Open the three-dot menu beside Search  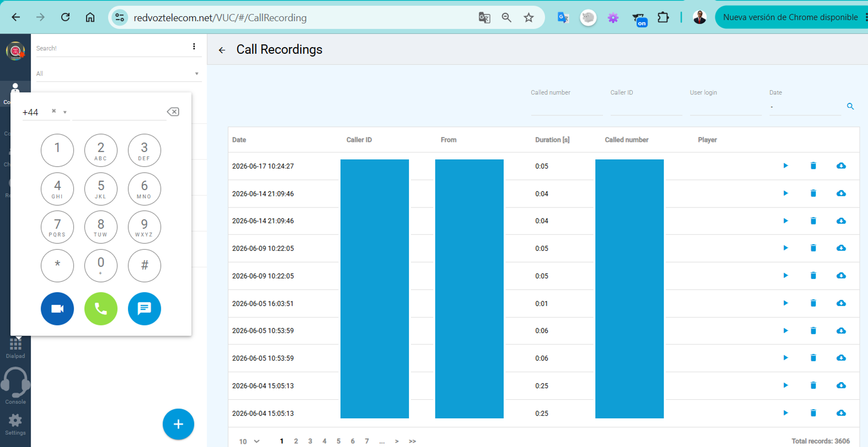coord(194,46)
